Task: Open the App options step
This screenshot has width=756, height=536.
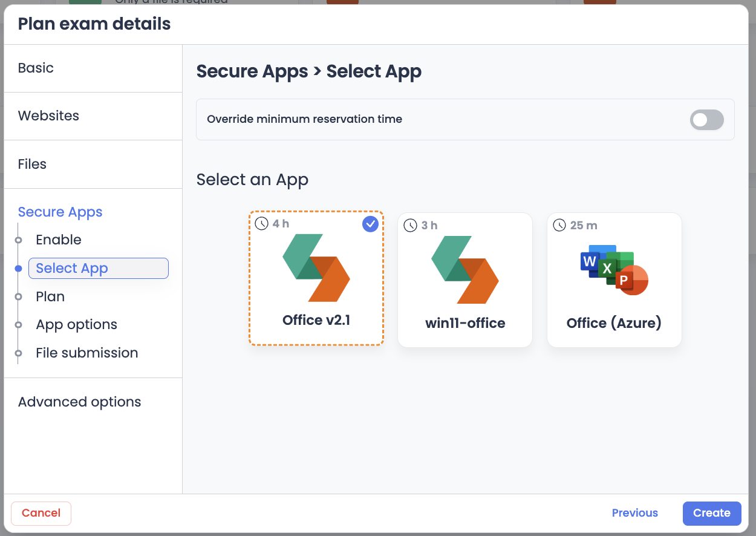Action: [x=76, y=324]
